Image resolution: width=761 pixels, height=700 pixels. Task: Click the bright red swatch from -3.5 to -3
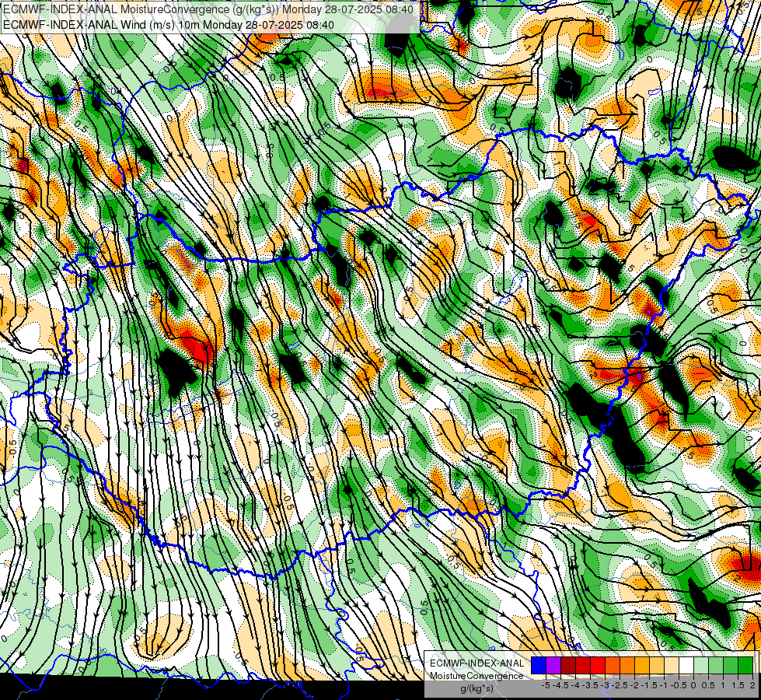[x=598, y=666]
